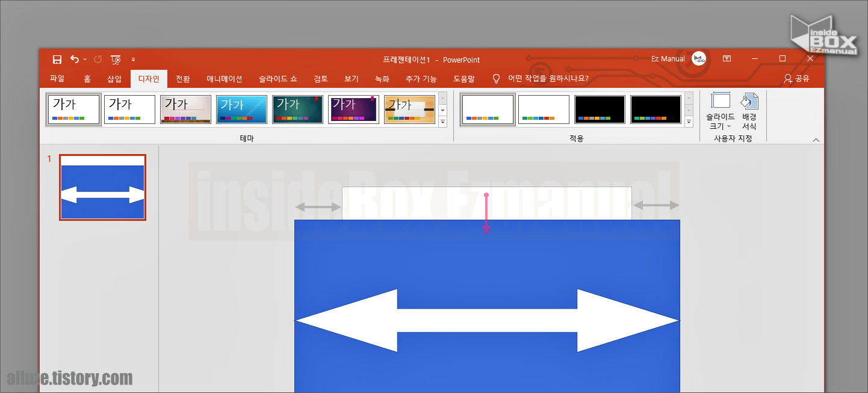This screenshot has height=393, width=868.
Task: Collapse the ribbon with the chevron
Action: (816, 140)
